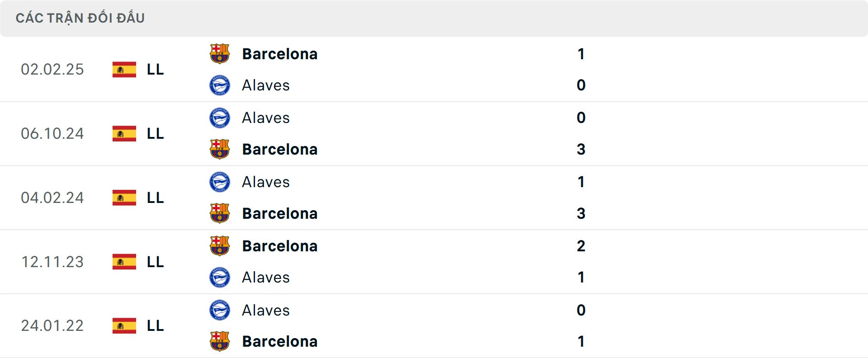Select the Spain flag beside 24.01.22
This screenshot has width=868, height=358.
click(124, 325)
